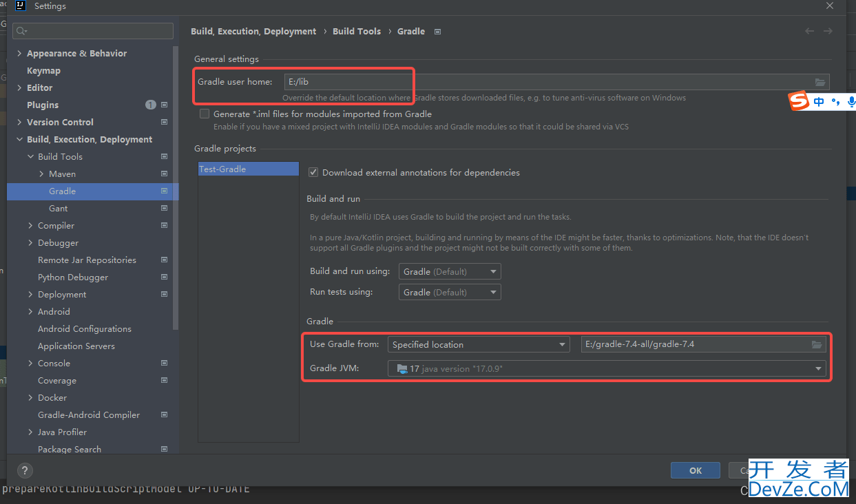
Task: Click the back navigation arrow in settings header
Action: click(x=809, y=31)
